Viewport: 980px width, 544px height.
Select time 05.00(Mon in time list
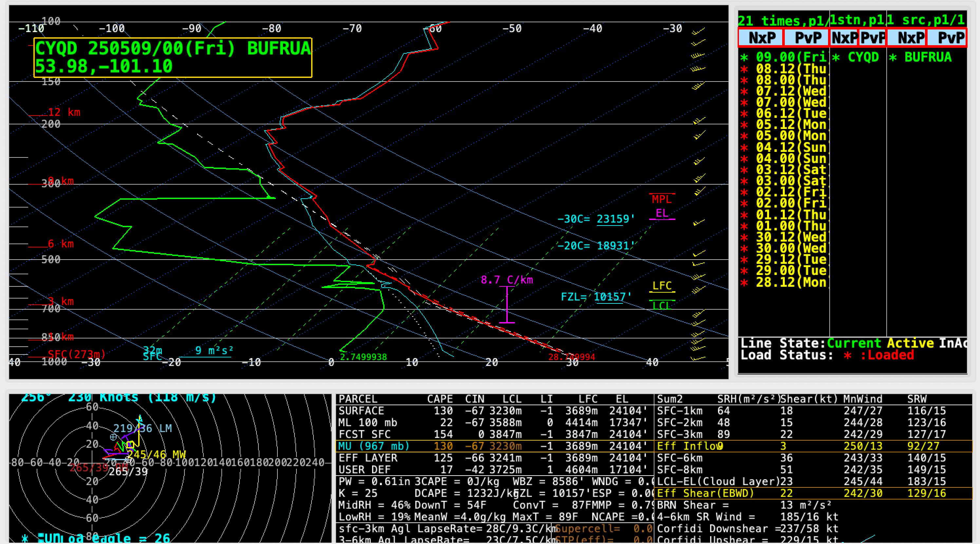(784, 136)
